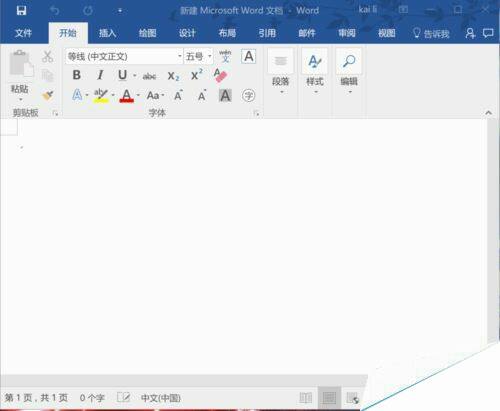500x411 pixels.
Task: Open the Quick Access Toolbar customize arrow
Action: (120, 11)
